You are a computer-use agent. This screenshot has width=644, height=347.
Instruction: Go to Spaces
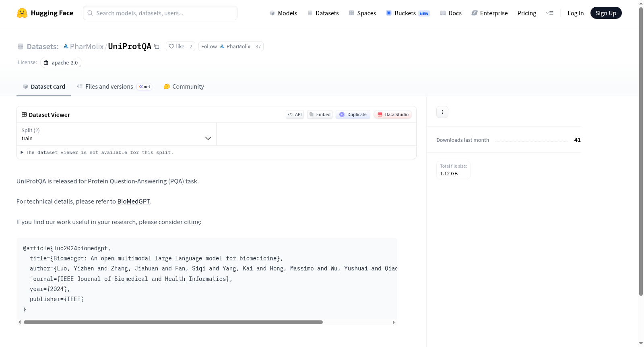point(363,13)
